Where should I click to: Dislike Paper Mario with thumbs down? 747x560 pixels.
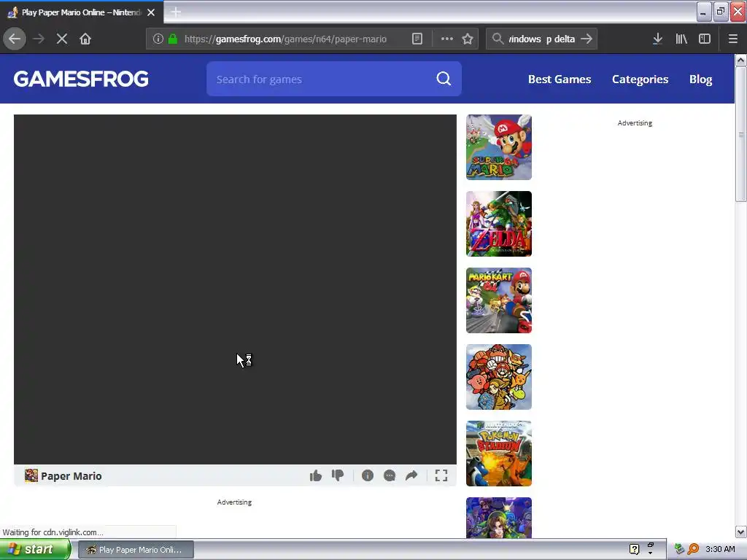(338, 475)
